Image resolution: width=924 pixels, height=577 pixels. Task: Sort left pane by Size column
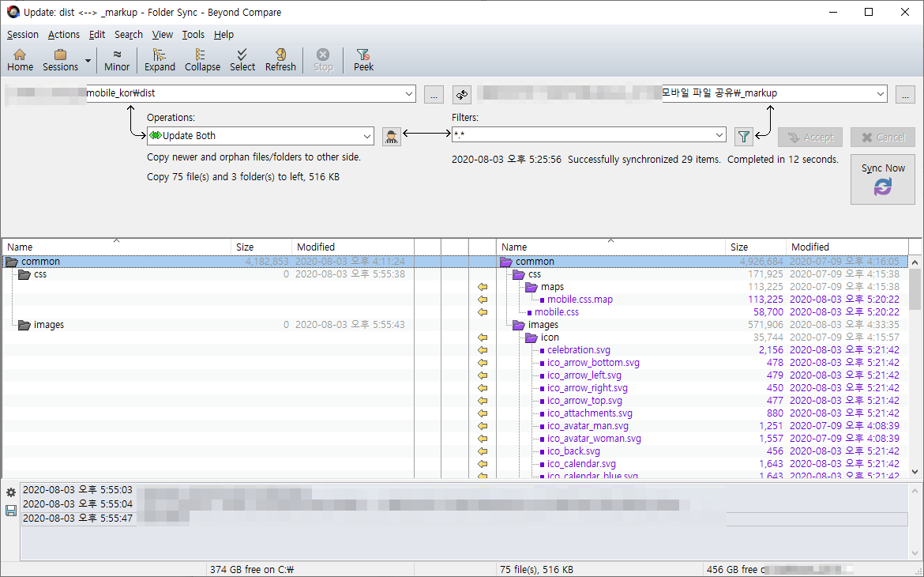261,247
